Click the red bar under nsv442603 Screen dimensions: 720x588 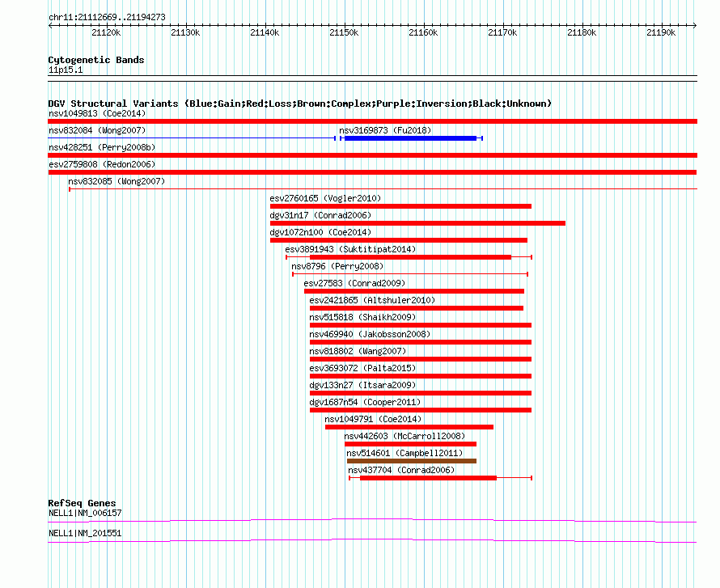point(410,444)
